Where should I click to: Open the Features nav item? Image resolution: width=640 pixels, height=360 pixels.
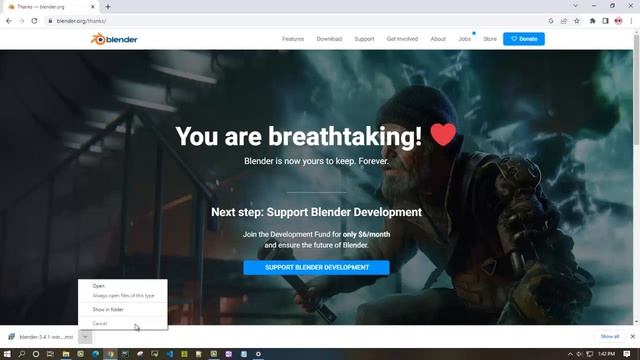point(293,39)
